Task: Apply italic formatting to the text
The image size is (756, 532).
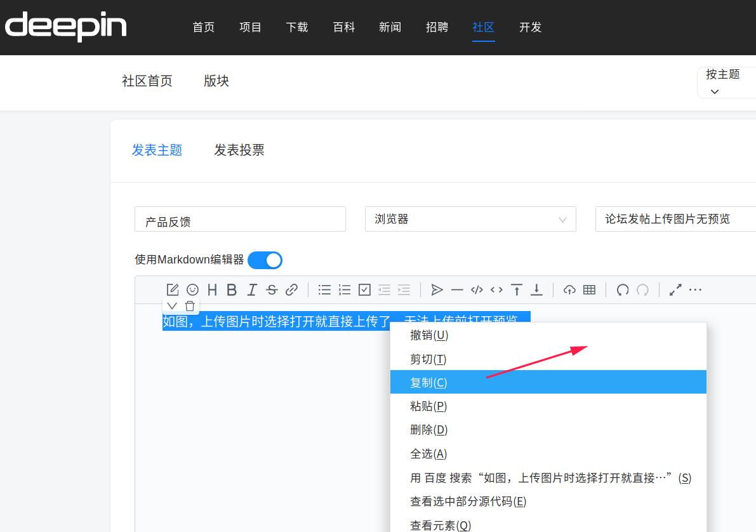Action: 252,289
